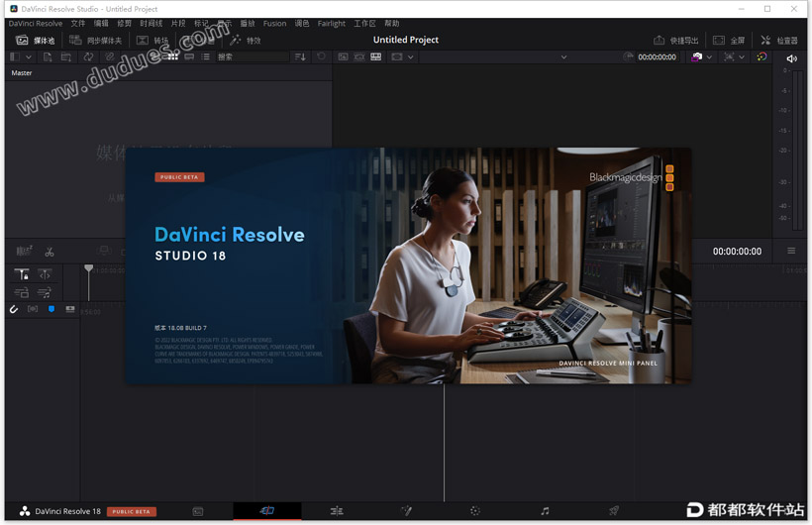
Task: Click the boring detector icon
Action: click(x=25, y=252)
